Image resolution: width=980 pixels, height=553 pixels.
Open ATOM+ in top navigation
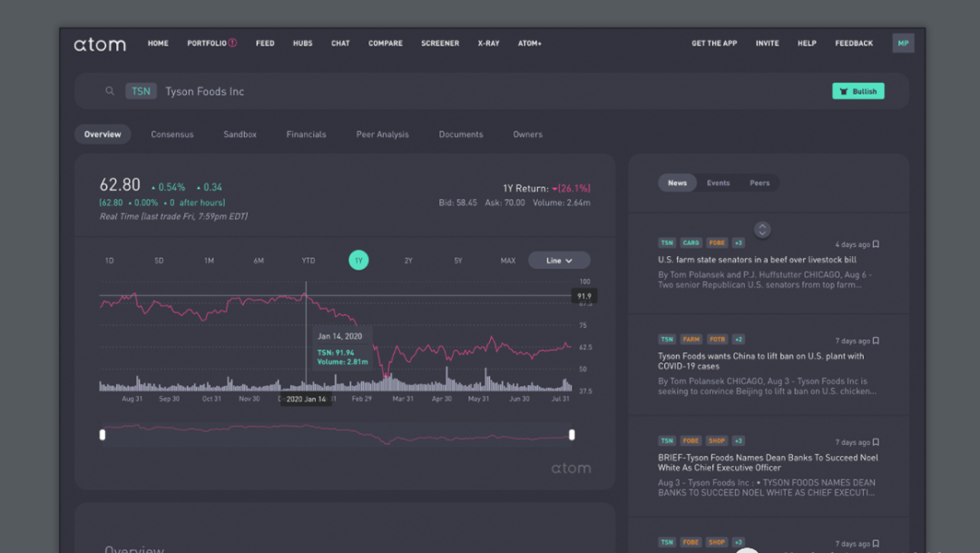click(529, 44)
